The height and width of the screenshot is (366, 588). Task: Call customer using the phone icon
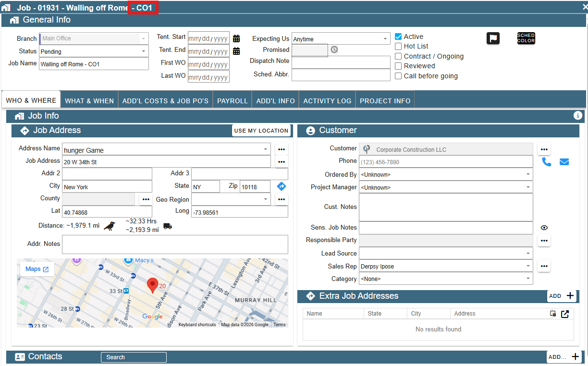(547, 162)
